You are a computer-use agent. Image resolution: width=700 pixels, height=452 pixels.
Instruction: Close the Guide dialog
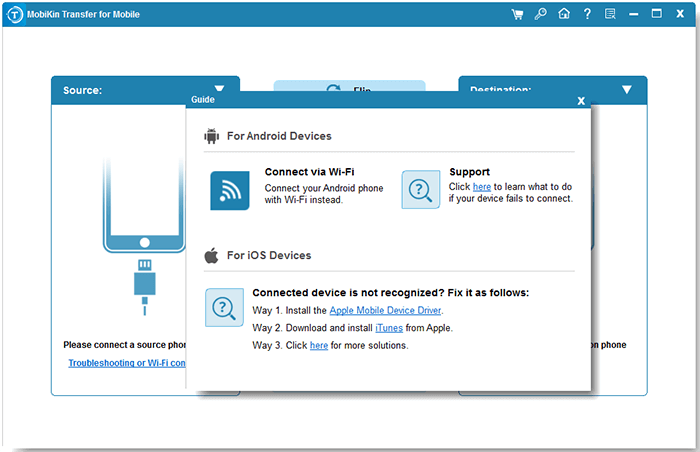[x=581, y=101]
